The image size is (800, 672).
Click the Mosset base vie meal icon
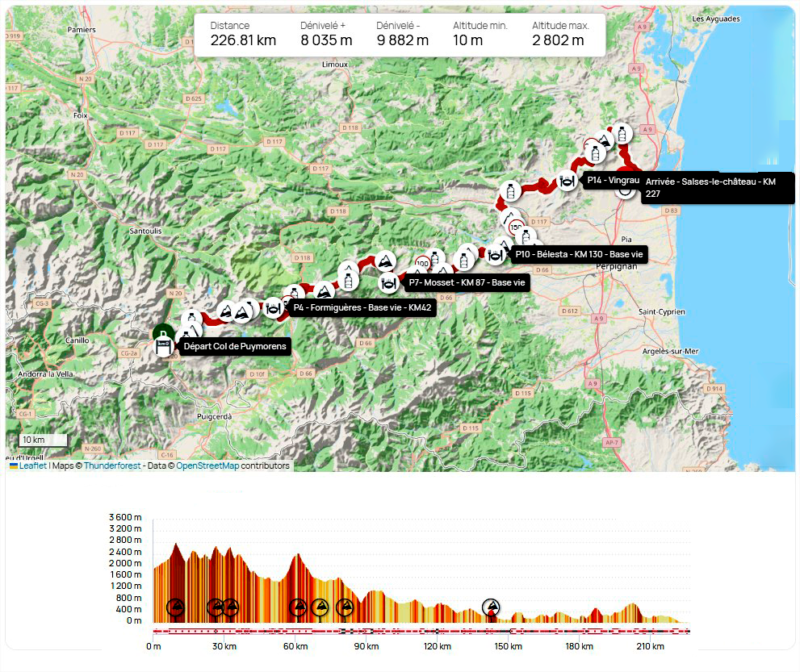[x=389, y=282]
